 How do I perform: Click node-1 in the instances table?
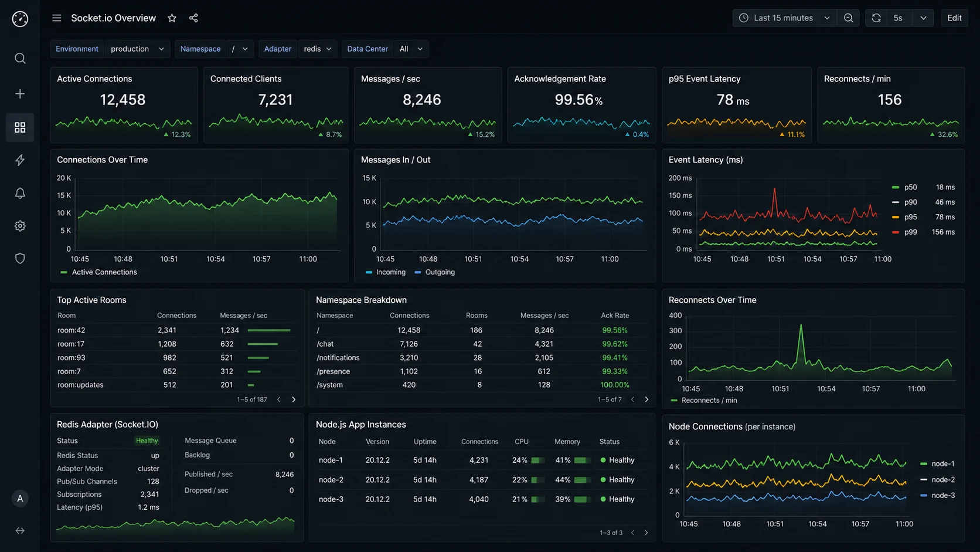point(331,460)
